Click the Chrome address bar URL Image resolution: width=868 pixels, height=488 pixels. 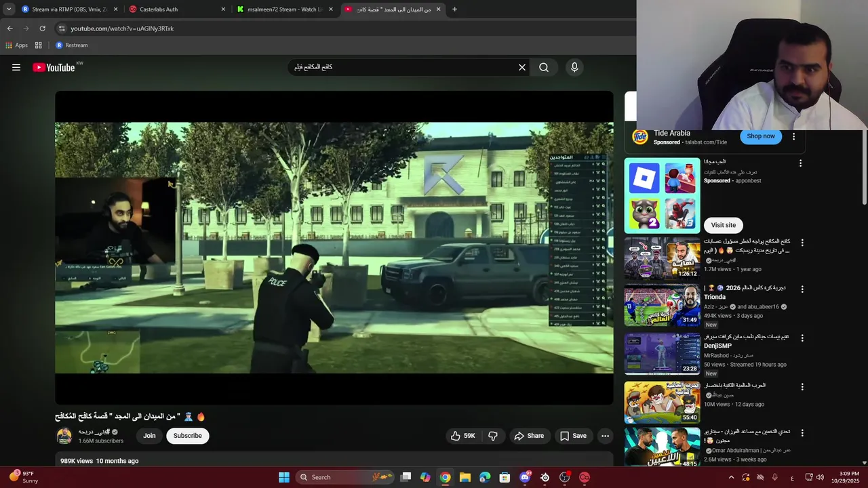pos(122,28)
